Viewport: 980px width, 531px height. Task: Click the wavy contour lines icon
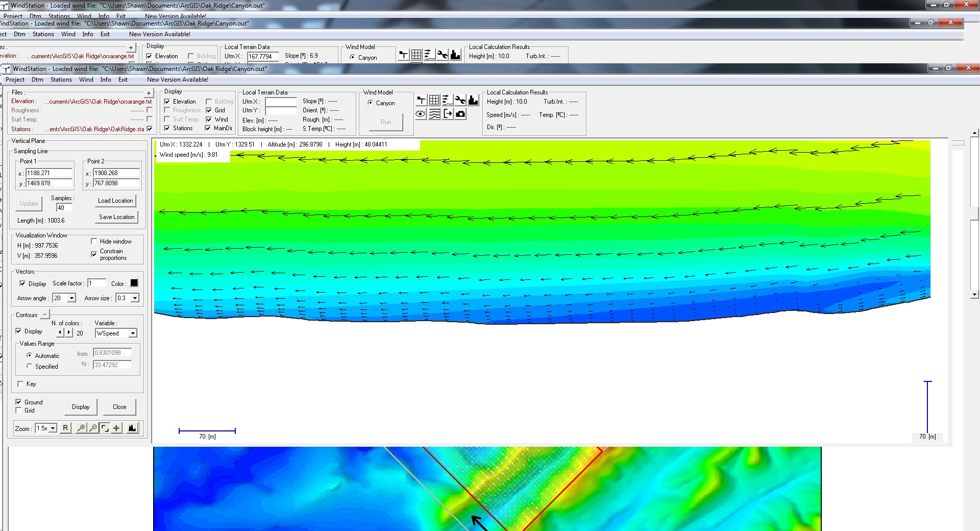click(x=434, y=114)
